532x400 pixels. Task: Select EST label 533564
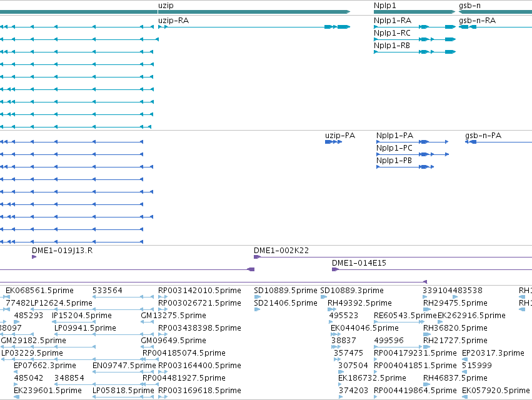click(x=108, y=291)
